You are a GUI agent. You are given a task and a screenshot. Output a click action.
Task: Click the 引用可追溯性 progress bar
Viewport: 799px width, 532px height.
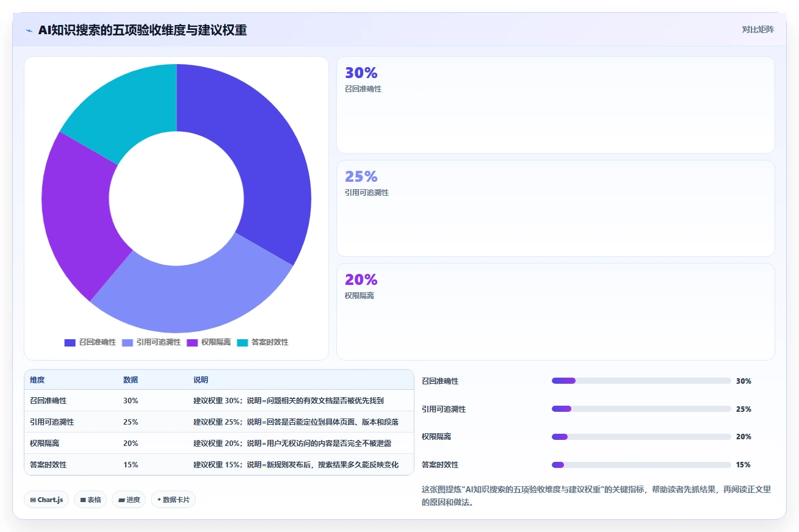[x=641, y=409]
